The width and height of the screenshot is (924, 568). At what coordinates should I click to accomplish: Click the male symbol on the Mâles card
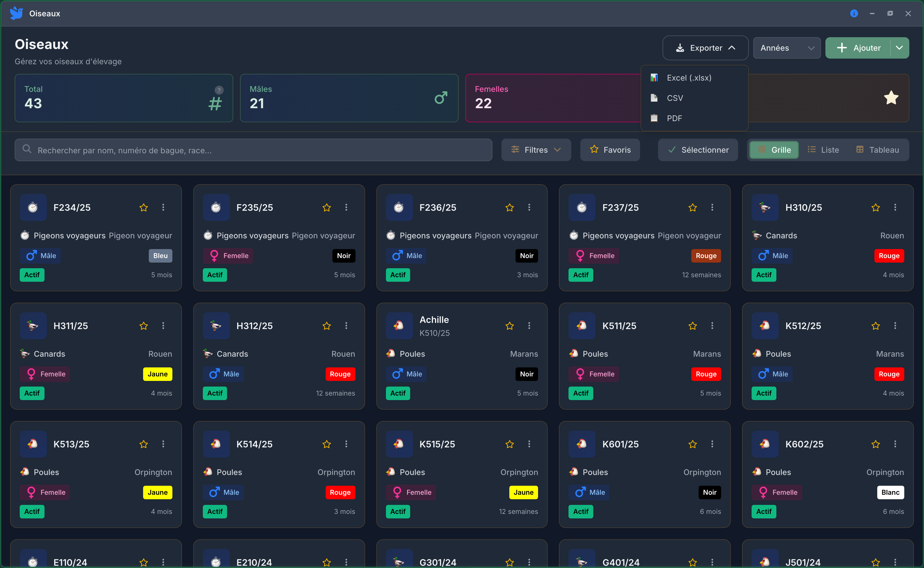pyautogui.click(x=441, y=98)
